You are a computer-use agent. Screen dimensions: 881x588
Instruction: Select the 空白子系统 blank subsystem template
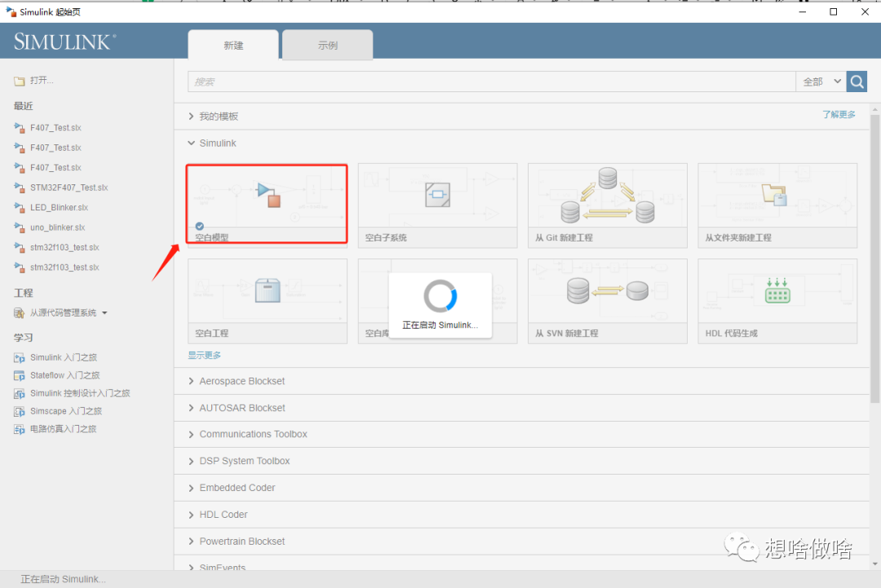438,206
